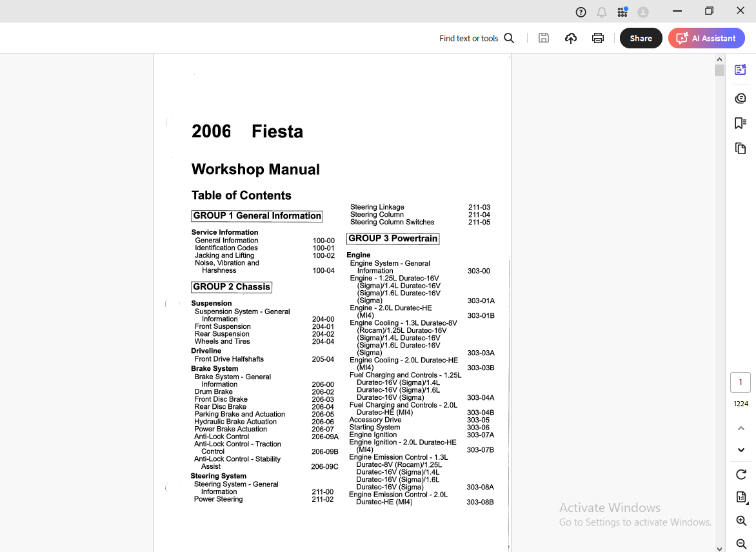Screen dimensions: 756x552
Task: Click the vertical scrollbar down arrow
Action: click(x=719, y=549)
